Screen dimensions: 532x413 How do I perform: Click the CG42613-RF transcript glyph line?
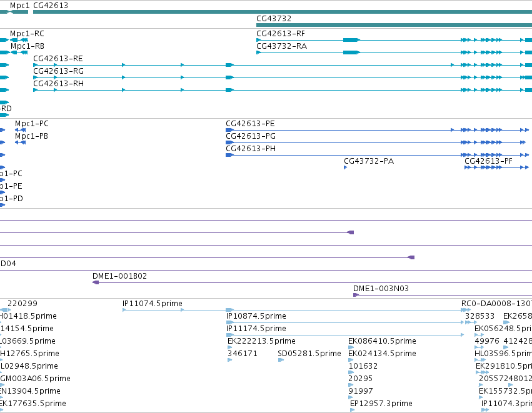point(394,40)
